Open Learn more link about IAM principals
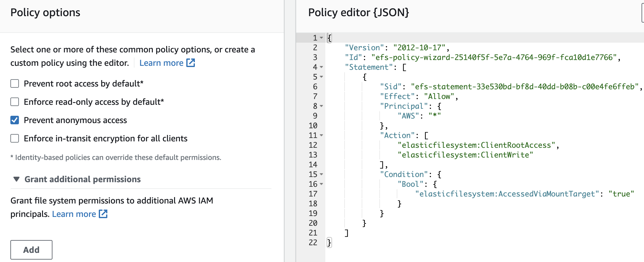The height and width of the screenshot is (262, 644). pos(74,214)
